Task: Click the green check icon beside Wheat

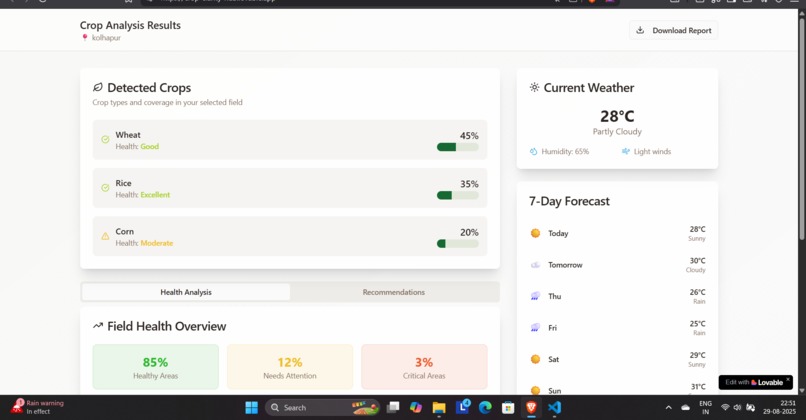Action: point(105,140)
